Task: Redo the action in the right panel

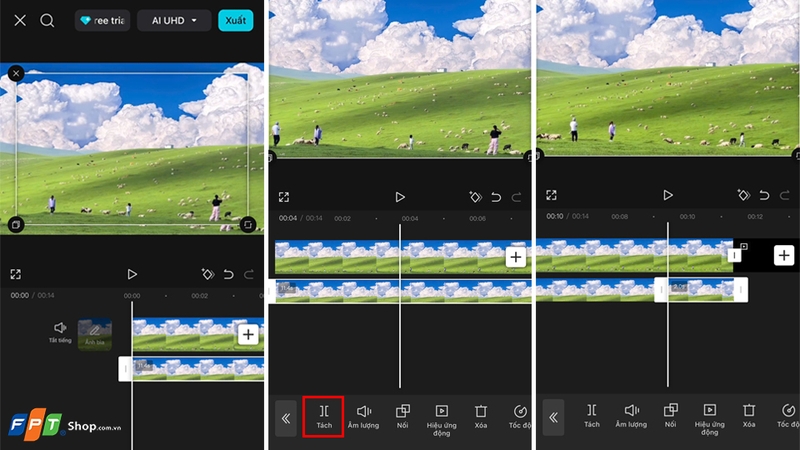Action: [x=785, y=195]
